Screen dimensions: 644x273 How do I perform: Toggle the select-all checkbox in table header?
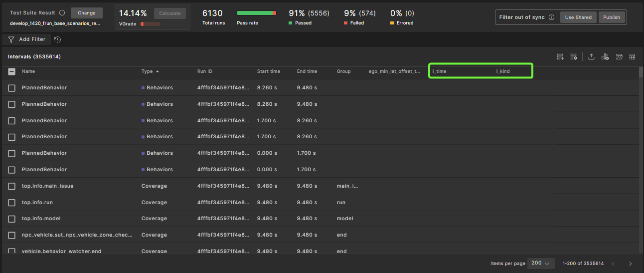click(x=12, y=71)
